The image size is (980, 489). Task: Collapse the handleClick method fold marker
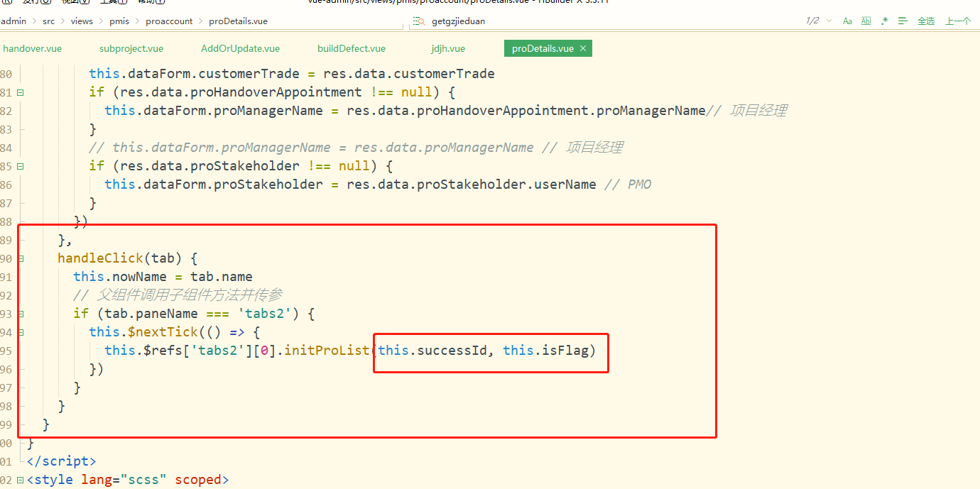click(20, 258)
